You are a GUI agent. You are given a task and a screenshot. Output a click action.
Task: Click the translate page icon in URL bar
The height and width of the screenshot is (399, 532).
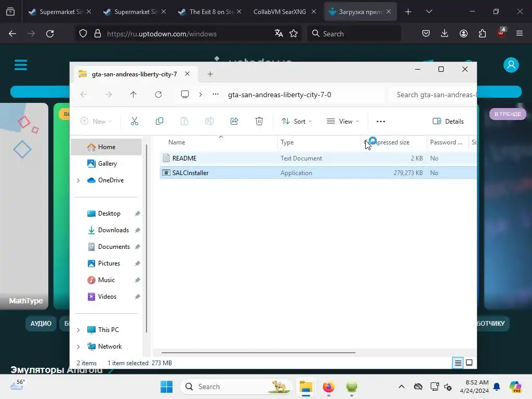click(x=279, y=33)
